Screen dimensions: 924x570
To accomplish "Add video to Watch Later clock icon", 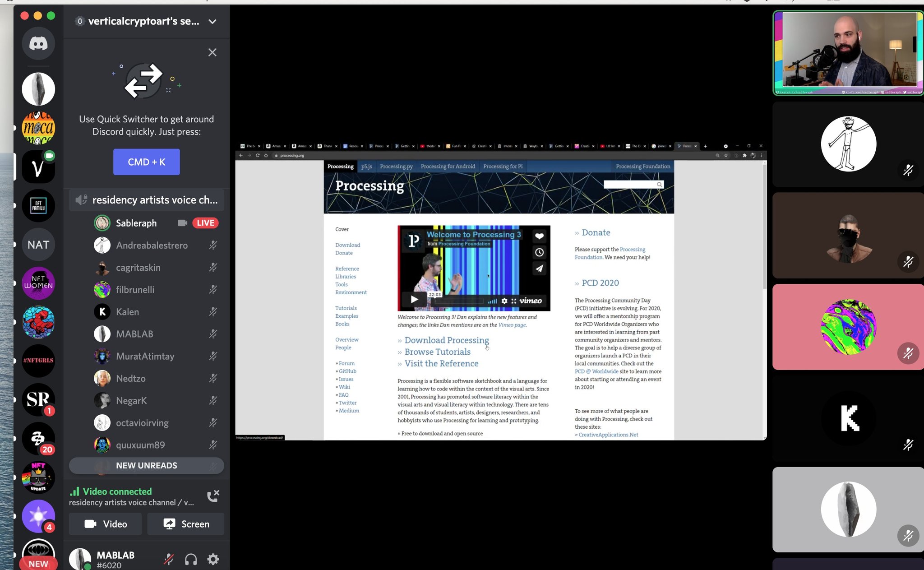I will point(539,252).
